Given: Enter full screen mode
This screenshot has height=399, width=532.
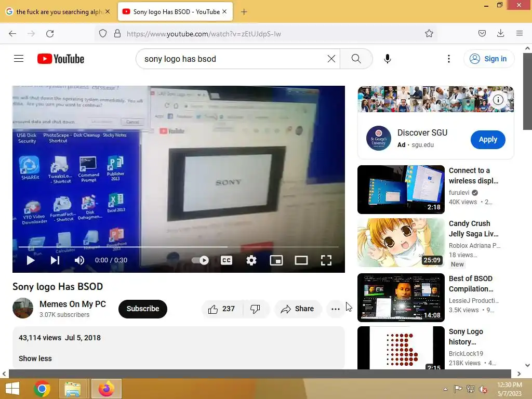Looking at the screenshot, I should (x=326, y=260).
